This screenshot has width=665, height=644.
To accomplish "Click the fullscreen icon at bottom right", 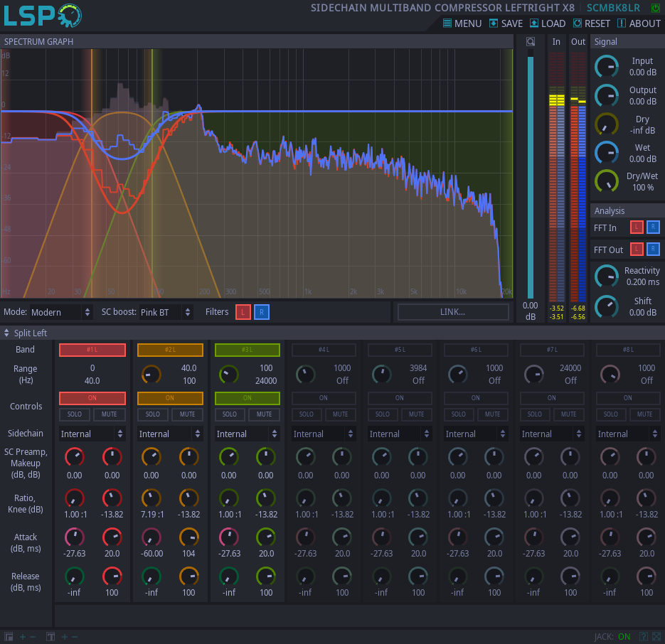I will point(656,636).
